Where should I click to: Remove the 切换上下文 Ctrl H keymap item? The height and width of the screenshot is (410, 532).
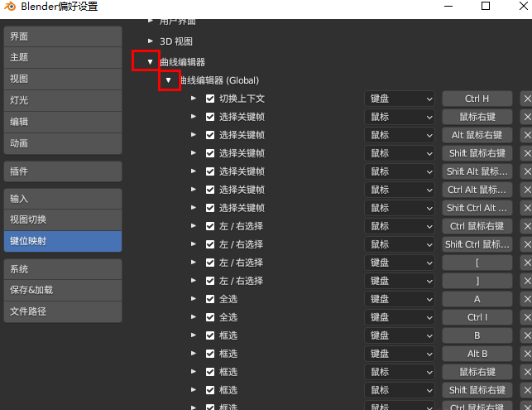(527, 99)
